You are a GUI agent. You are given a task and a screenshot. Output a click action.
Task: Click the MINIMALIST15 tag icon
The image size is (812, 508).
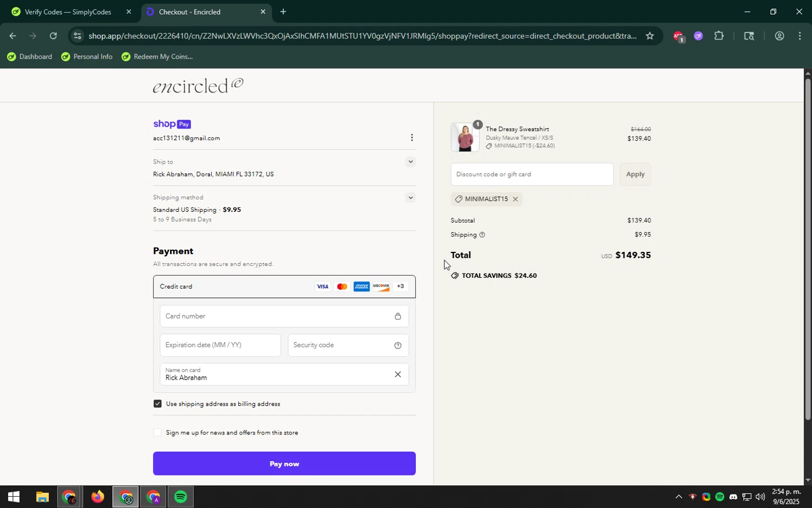(x=459, y=199)
